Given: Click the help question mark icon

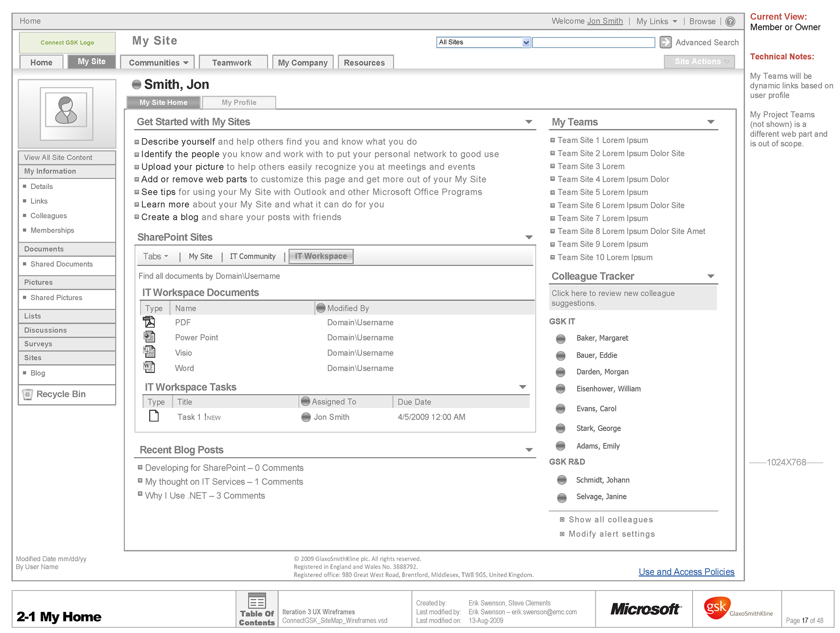Looking at the screenshot, I should 730,21.
